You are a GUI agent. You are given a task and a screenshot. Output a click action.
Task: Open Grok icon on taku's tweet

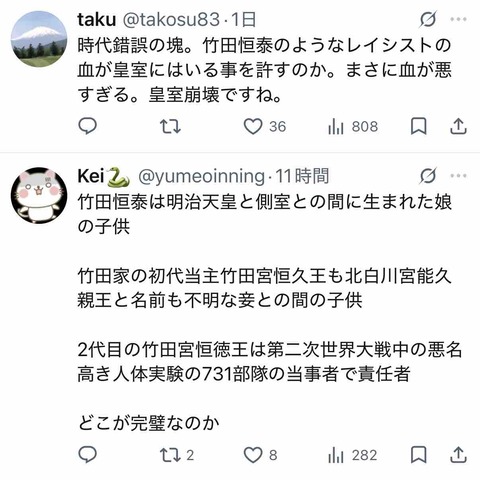coord(428,19)
